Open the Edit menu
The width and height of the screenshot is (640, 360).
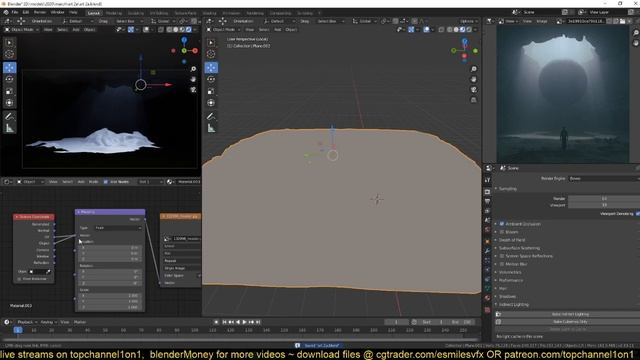26,13
